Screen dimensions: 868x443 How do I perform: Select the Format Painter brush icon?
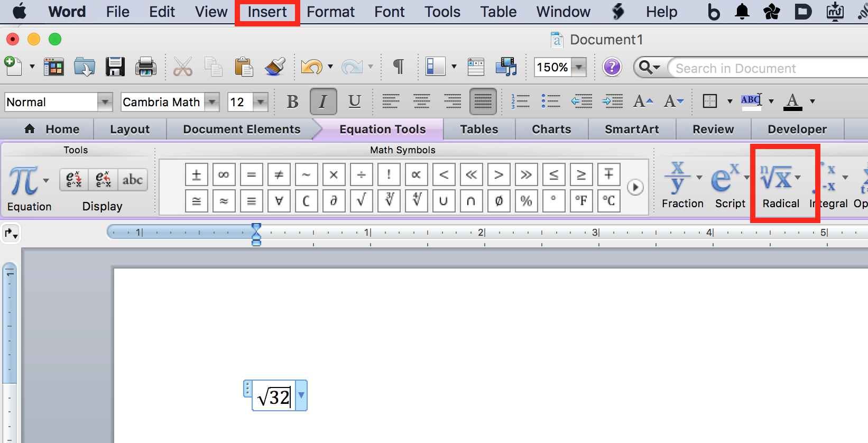pyautogui.click(x=275, y=67)
